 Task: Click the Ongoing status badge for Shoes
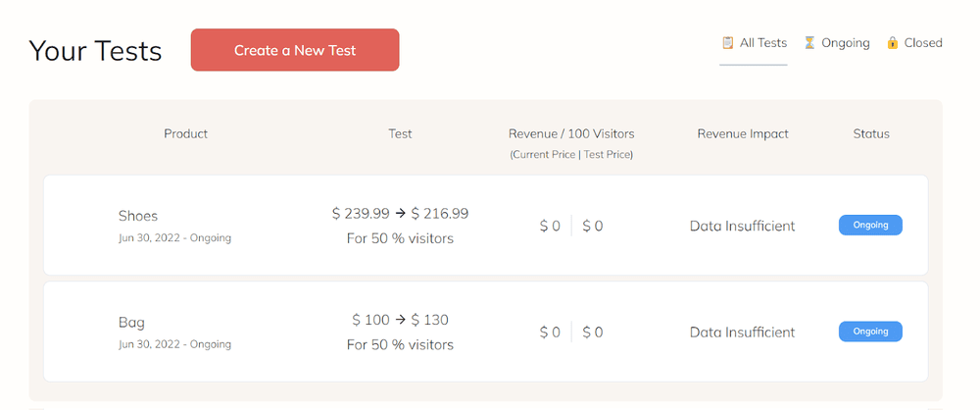(870, 226)
